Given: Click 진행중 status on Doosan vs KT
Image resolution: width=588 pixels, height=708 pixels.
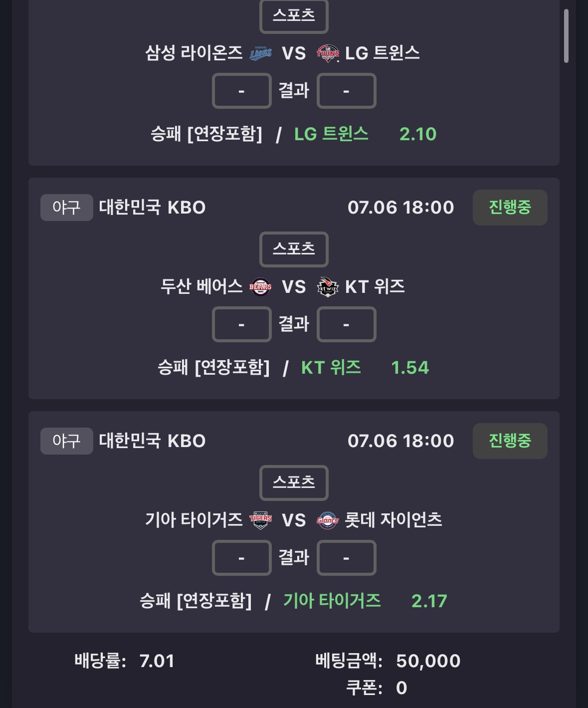Looking at the screenshot, I should [510, 207].
